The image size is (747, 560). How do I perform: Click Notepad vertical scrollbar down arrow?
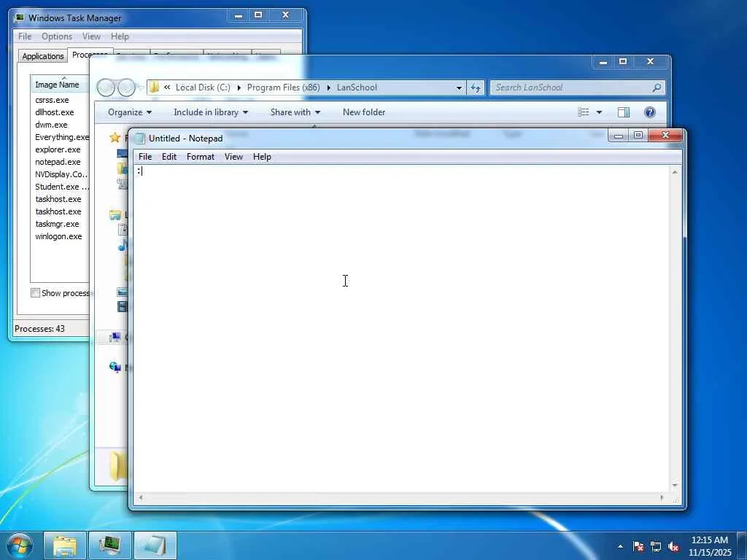[x=675, y=486]
